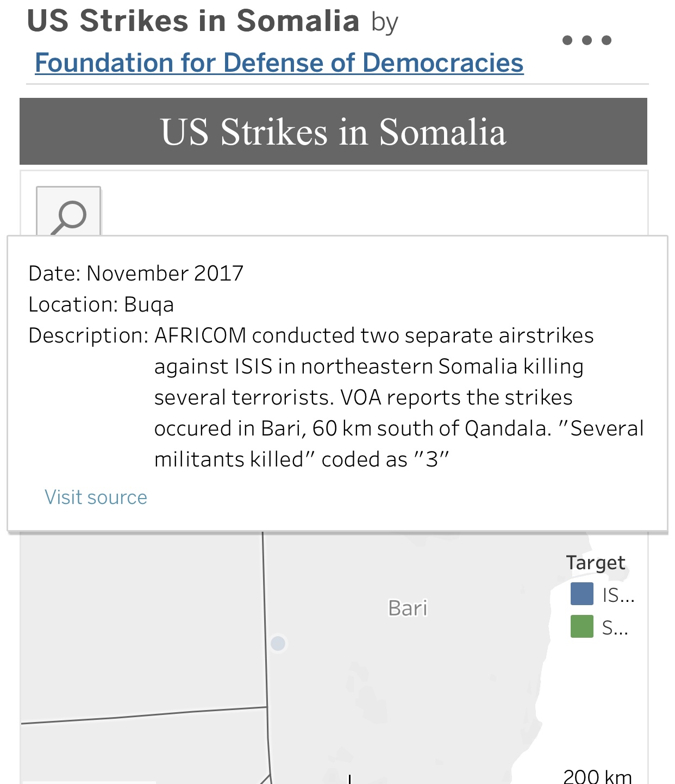Image resolution: width=675 pixels, height=784 pixels.
Task: Follow the Visit source link
Action: 96,497
